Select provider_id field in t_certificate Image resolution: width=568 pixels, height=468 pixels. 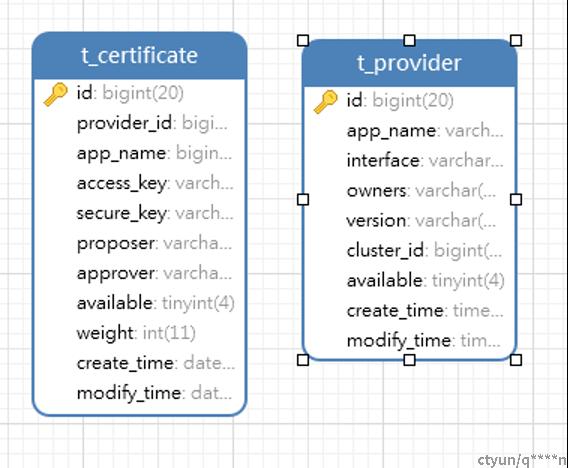[139, 124]
